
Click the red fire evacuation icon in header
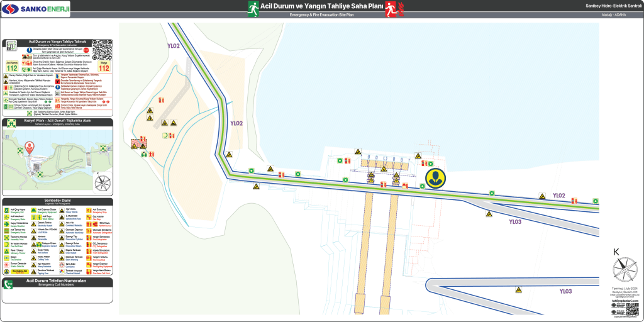pos(394,8)
